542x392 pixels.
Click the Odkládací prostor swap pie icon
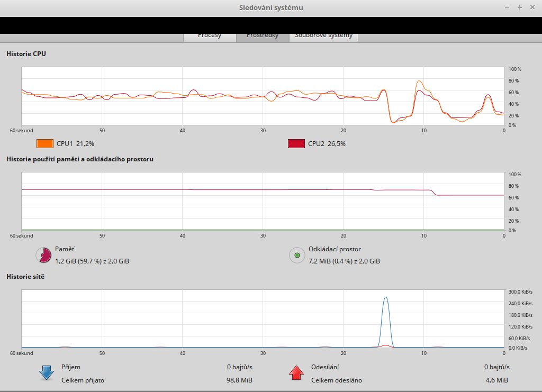[x=297, y=256]
